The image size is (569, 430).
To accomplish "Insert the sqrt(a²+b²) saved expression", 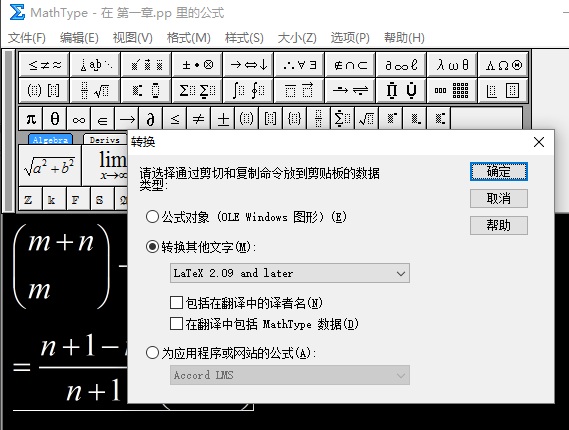I will (50, 165).
